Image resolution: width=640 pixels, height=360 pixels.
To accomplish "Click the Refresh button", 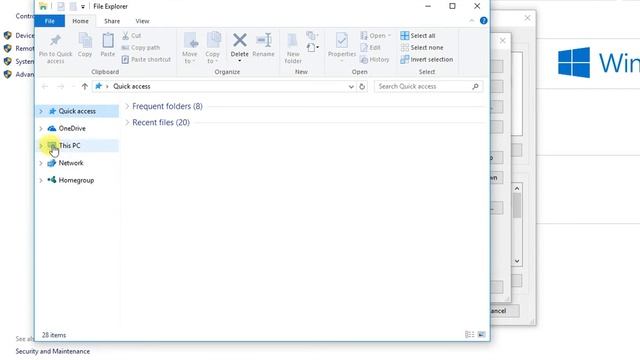I will point(362,87).
